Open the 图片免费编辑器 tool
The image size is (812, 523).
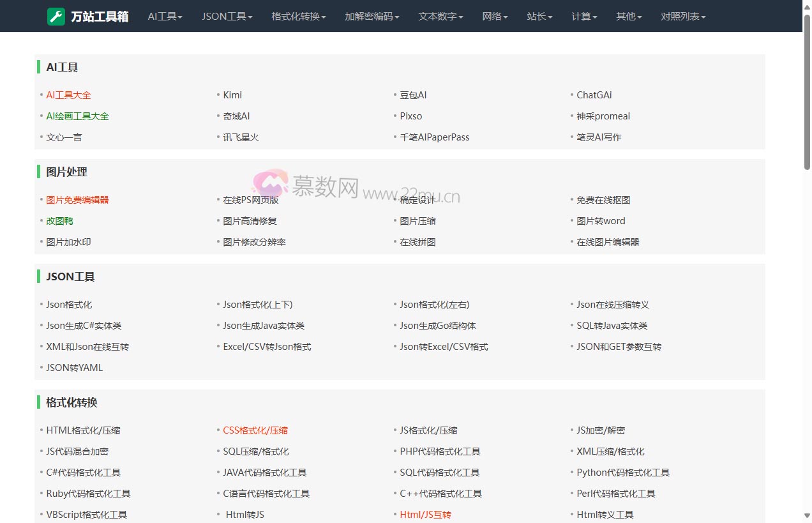click(x=77, y=199)
